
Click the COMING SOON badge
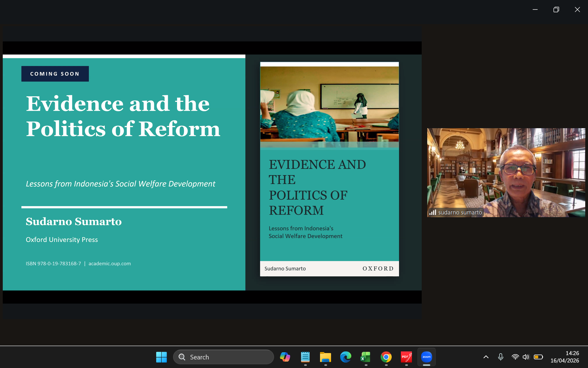55,74
